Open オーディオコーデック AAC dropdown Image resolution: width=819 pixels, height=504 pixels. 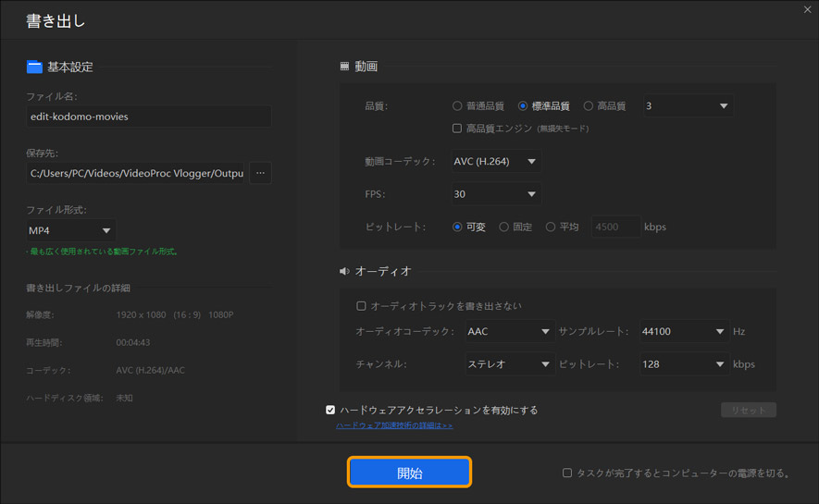coord(509,331)
